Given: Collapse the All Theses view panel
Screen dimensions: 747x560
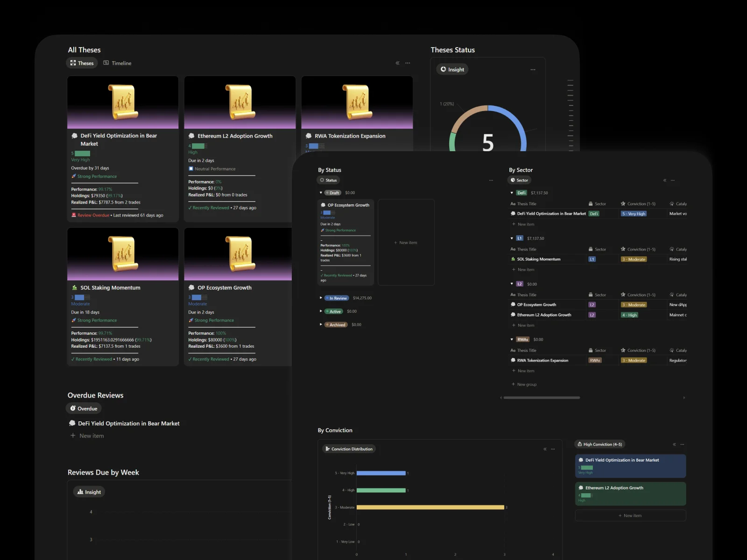Looking at the screenshot, I should (397, 63).
